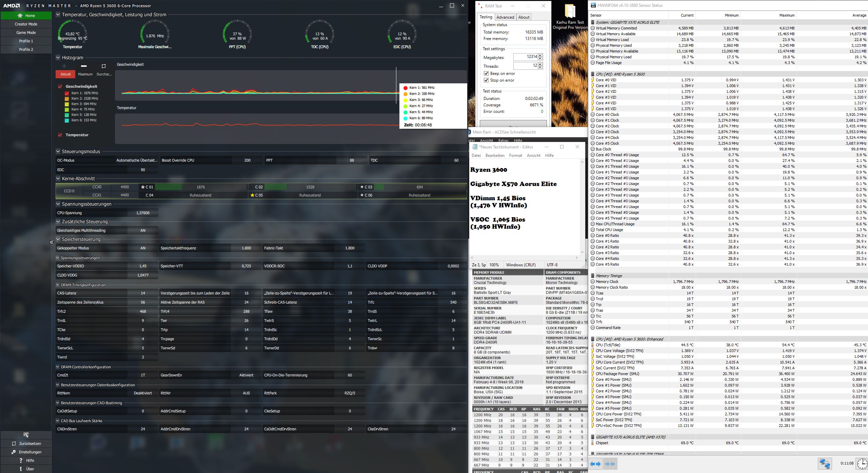This screenshot has height=473, width=868.
Task: Select Game Mode in Ryzen Master sidebar
Action: [x=26, y=33]
